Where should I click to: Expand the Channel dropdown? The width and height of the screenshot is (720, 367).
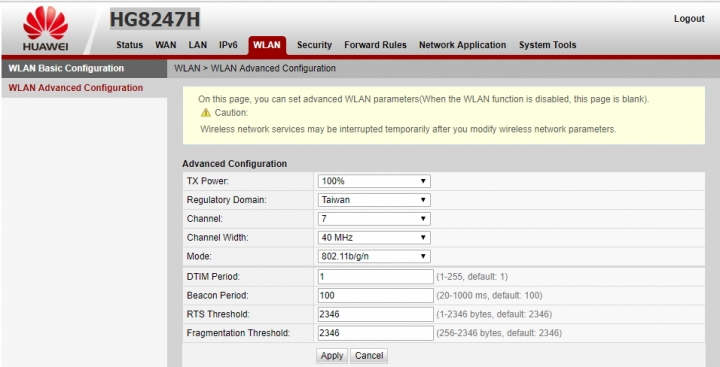374,219
